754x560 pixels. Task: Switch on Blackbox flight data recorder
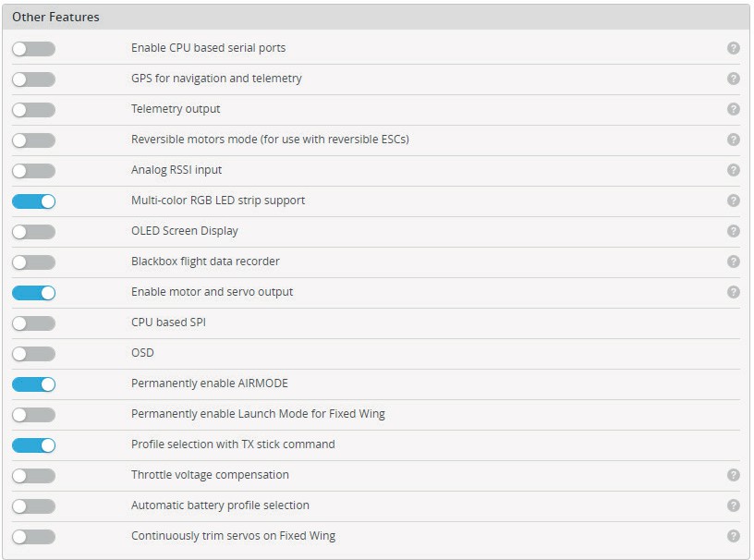coord(33,262)
